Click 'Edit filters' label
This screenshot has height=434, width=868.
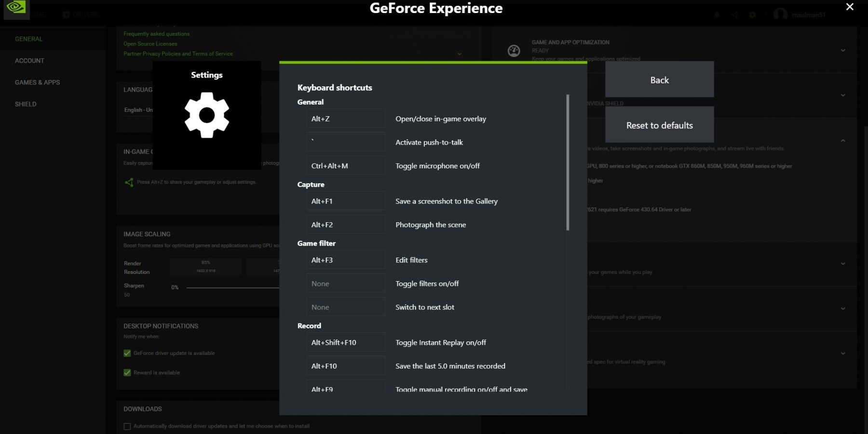pos(411,260)
